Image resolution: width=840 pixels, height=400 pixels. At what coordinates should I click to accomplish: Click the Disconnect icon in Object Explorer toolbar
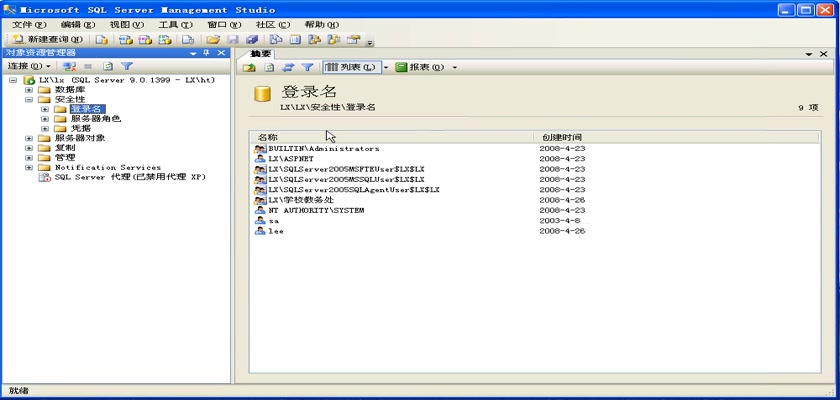tap(69, 66)
